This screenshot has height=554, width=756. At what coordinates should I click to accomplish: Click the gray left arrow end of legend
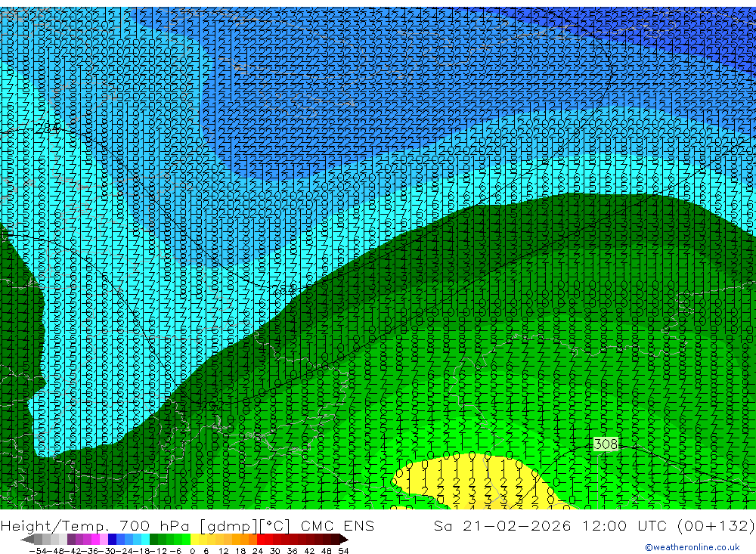(27, 540)
